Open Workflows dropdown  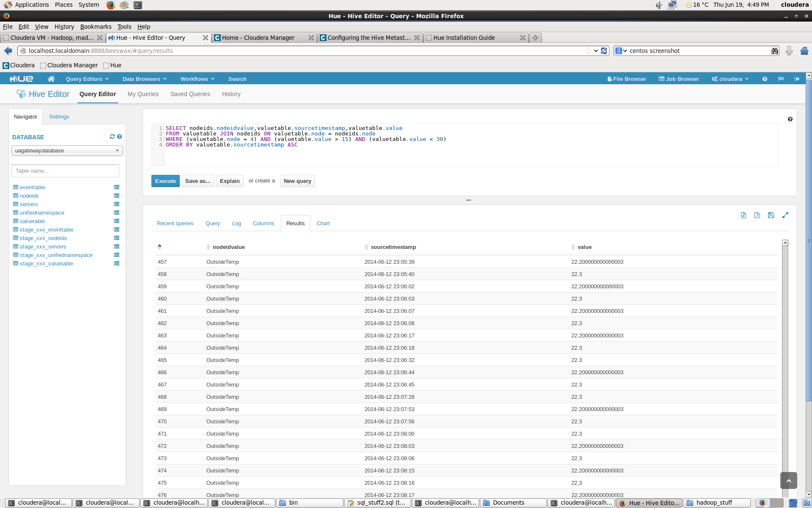[198, 79]
